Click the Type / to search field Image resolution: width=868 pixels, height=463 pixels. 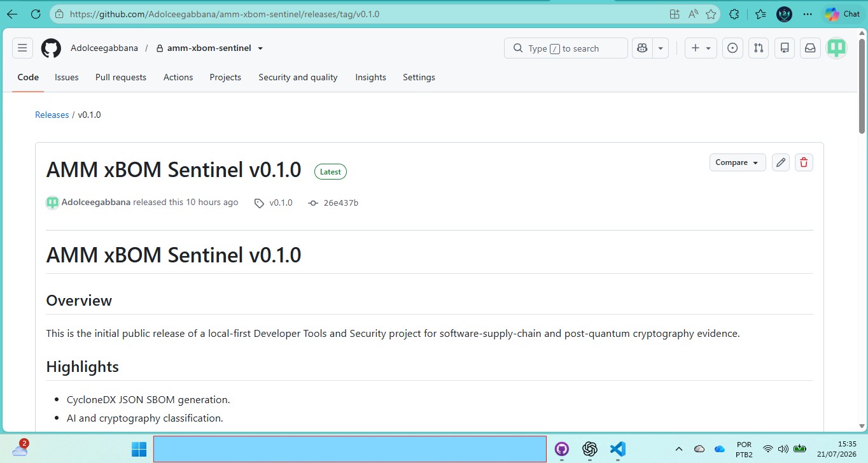tap(566, 48)
